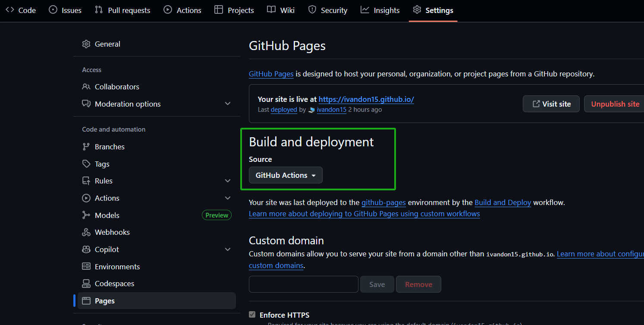Follow the Build and Deploy workflow link
The height and width of the screenshot is (325, 644).
(x=503, y=202)
